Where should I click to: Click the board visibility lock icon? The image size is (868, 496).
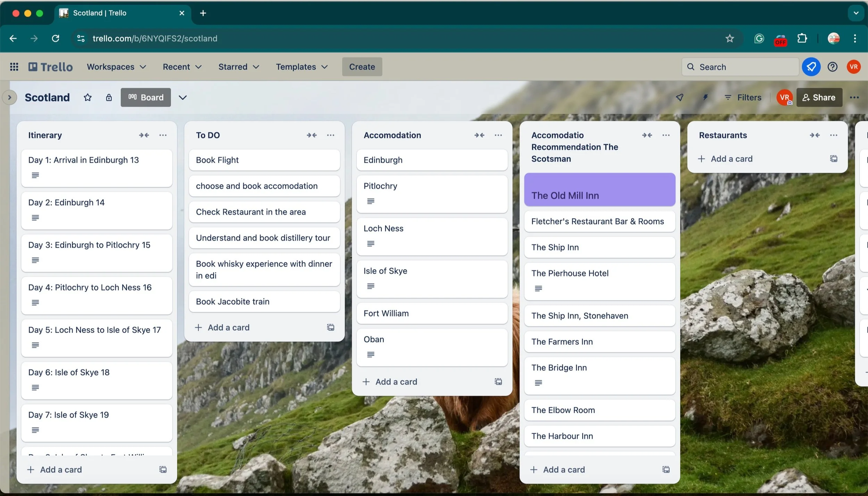pyautogui.click(x=109, y=97)
